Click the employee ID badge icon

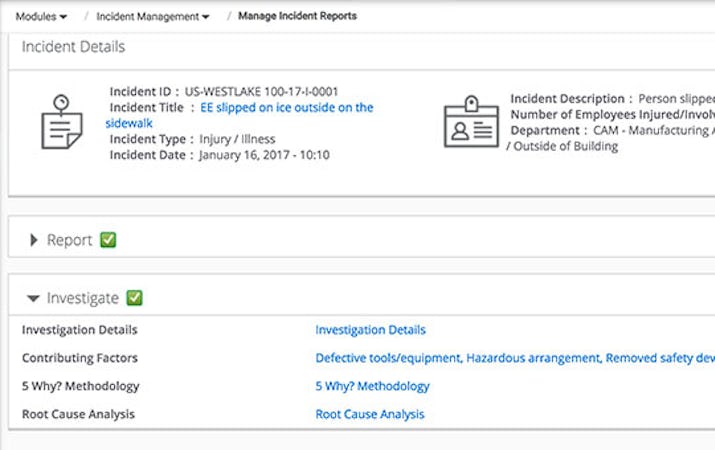coord(469,123)
